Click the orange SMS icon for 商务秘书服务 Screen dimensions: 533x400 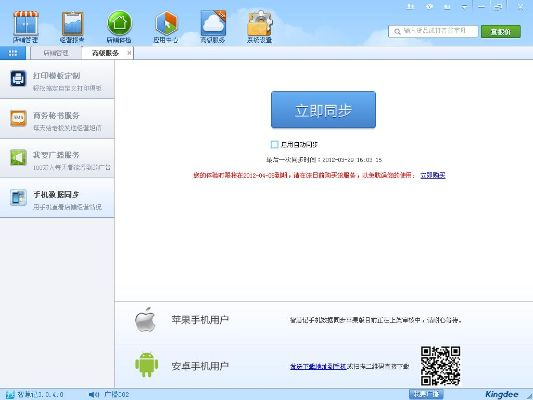click(x=18, y=118)
